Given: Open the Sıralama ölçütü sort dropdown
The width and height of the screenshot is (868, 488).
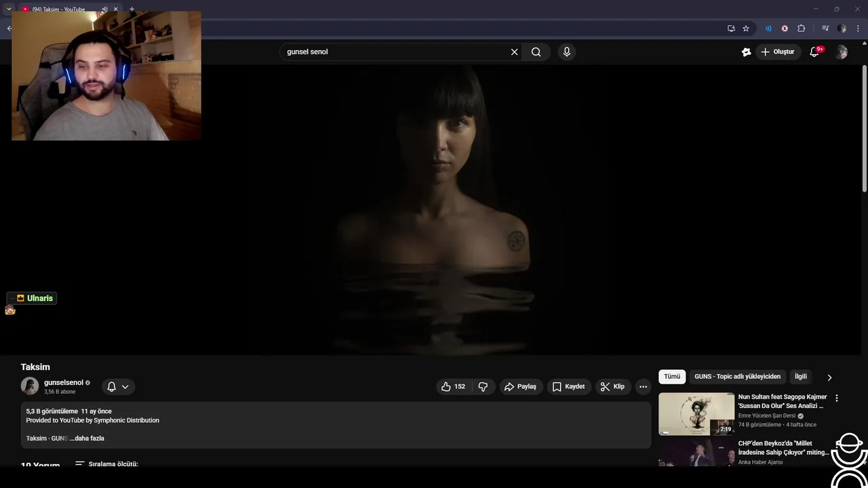Looking at the screenshot, I should point(106,464).
